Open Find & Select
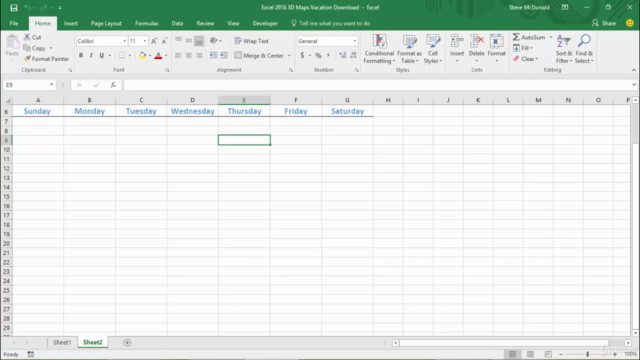The width and height of the screenshot is (640, 360). [x=584, y=49]
